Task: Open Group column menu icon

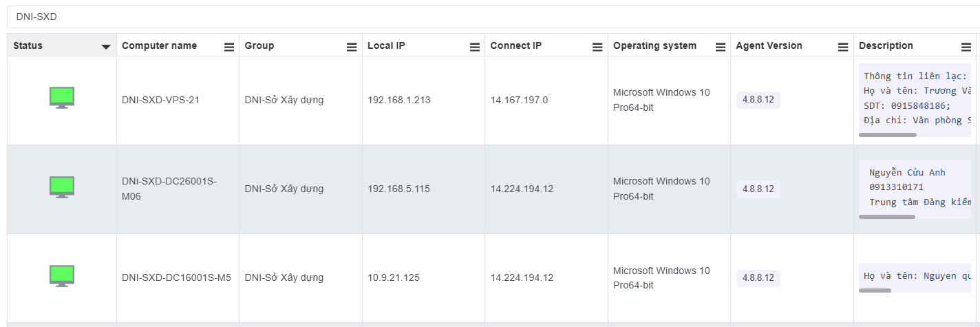Action: pyautogui.click(x=352, y=47)
